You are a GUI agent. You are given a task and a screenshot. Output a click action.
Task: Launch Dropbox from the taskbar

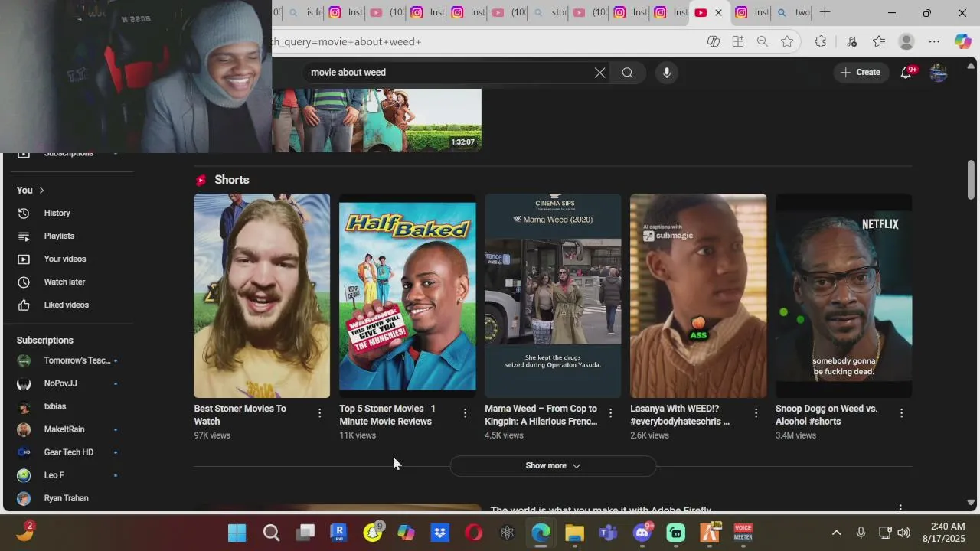(440, 533)
